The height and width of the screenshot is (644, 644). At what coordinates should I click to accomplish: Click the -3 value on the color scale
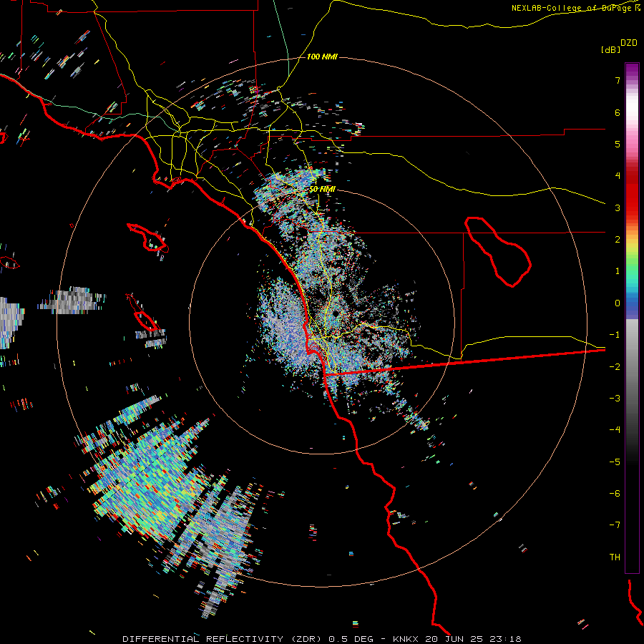point(615,399)
